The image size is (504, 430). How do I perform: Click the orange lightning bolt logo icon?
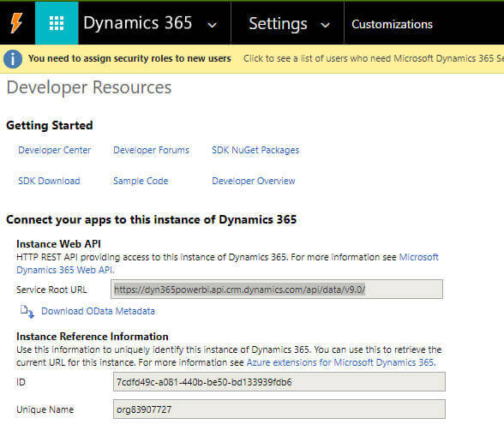tap(16, 23)
